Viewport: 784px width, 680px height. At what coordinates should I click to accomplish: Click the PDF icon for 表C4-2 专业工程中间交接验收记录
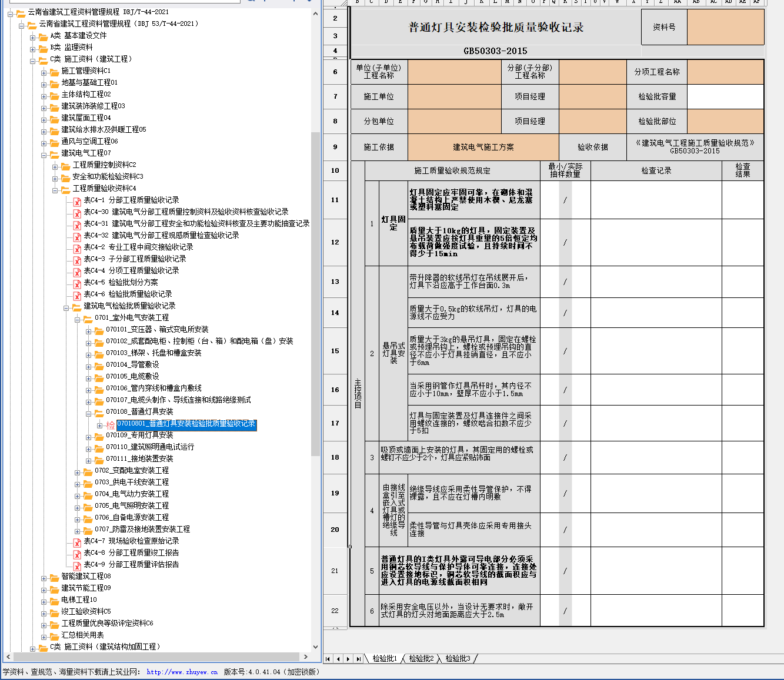point(76,249)
